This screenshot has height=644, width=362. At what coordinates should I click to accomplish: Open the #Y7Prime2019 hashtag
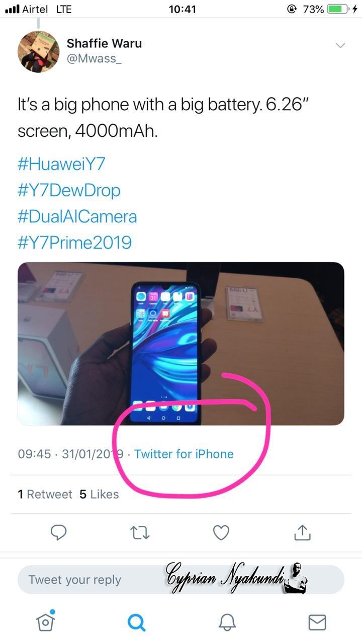[x=74, y=243]
